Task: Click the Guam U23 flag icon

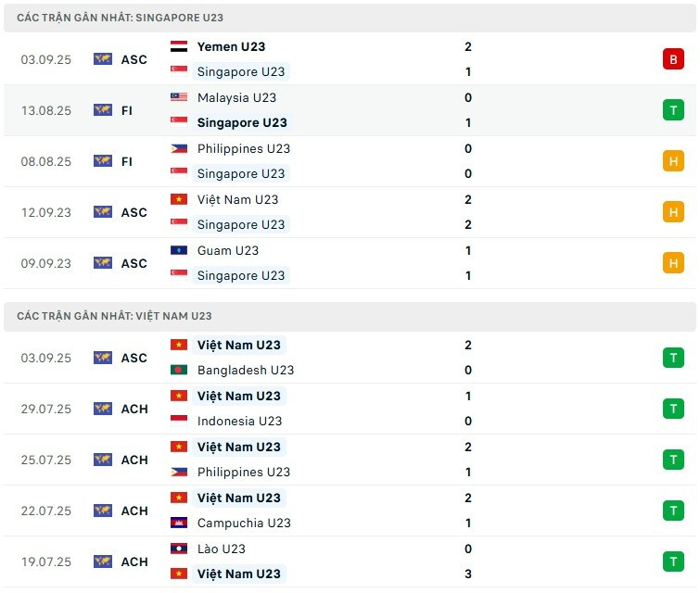Action: pyautogui.click(x=179, y=250)
